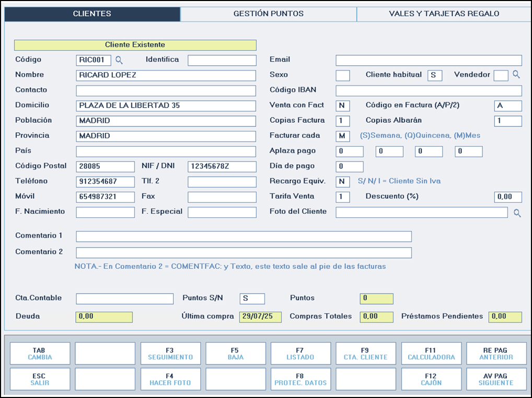Go to previous record with Re Pag Anterior
This screenshot has height=398, width=532.
tap(496, 354)
